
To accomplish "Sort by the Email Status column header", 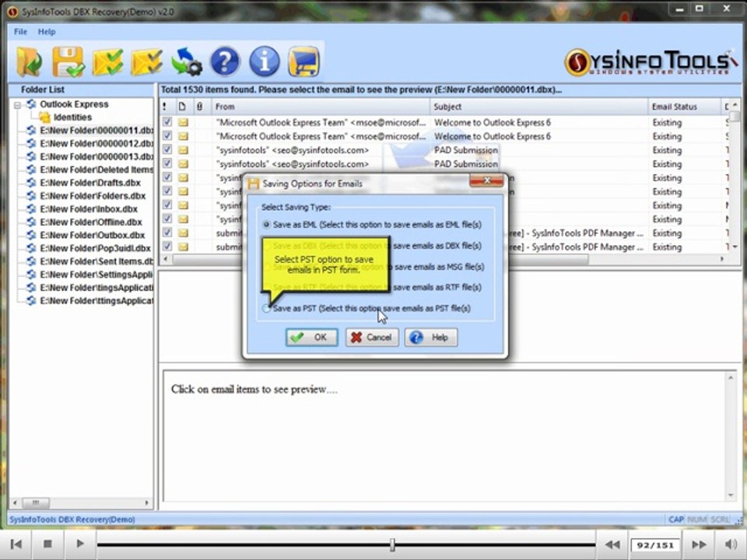I will [685, 107].
